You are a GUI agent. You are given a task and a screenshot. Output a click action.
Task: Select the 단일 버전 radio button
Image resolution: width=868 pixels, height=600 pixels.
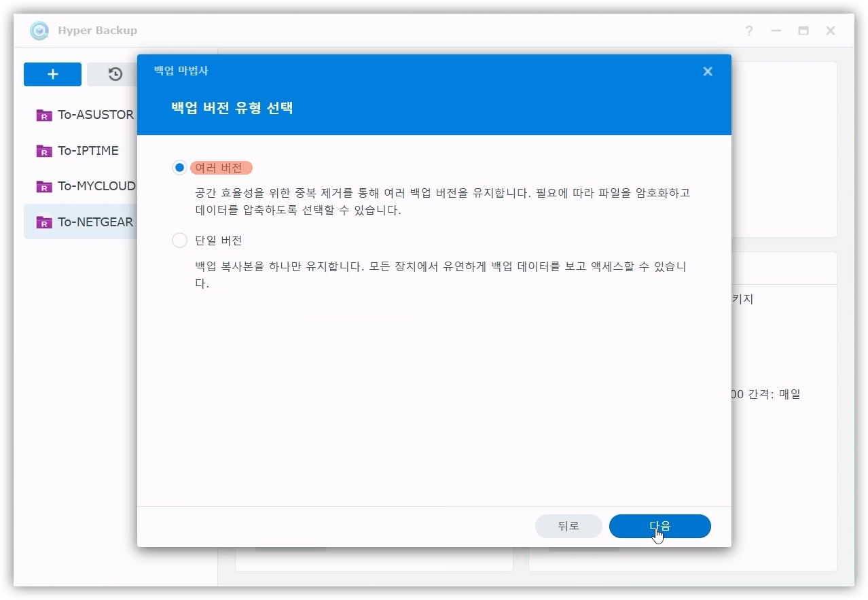point(179,241)
